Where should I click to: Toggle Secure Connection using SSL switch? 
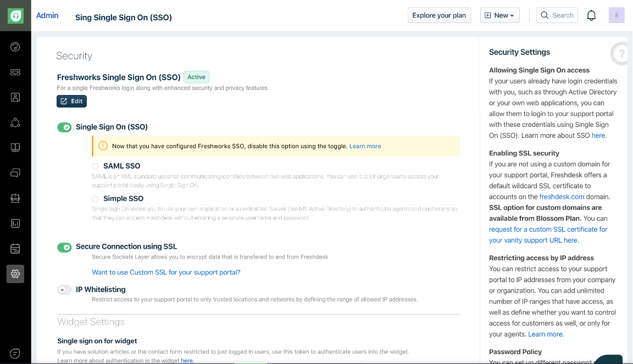[x=64, y=247]
